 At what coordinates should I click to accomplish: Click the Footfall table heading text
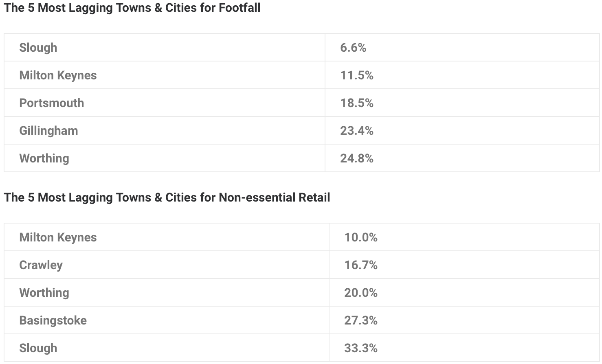[x=132, y=8]
